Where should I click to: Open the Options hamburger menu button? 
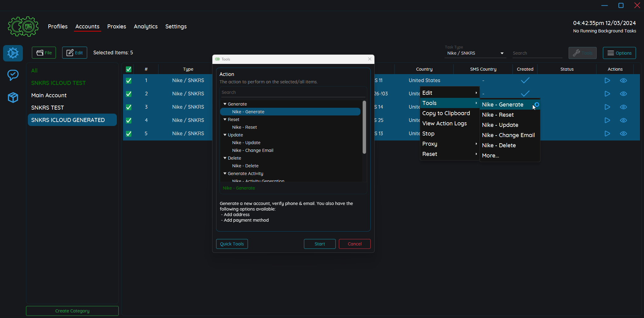(619, 53)
